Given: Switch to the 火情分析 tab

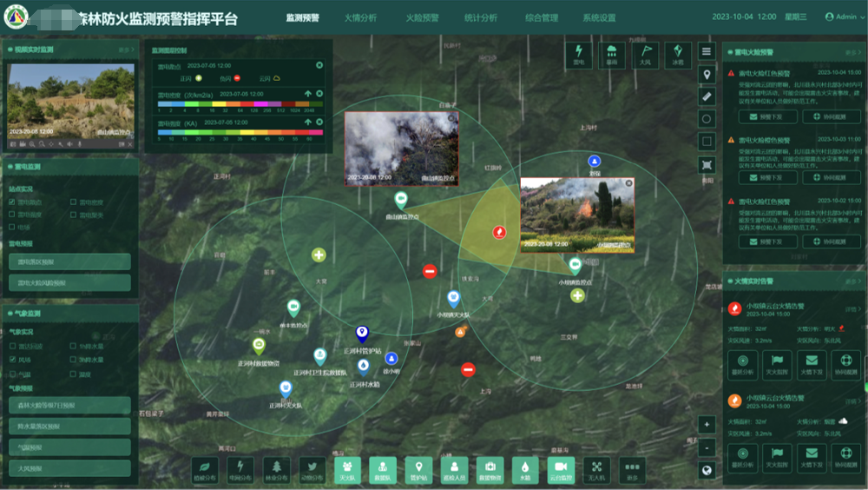Looking at the screenshot, I should tap(360, 18).
